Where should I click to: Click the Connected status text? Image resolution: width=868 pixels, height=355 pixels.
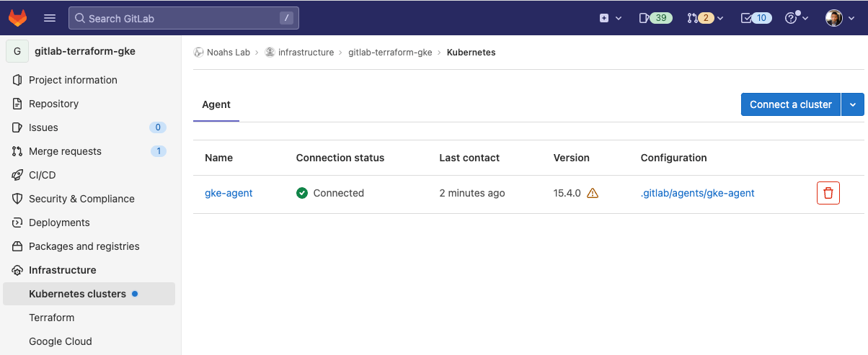pyautogui.click(x=339, y=193)
